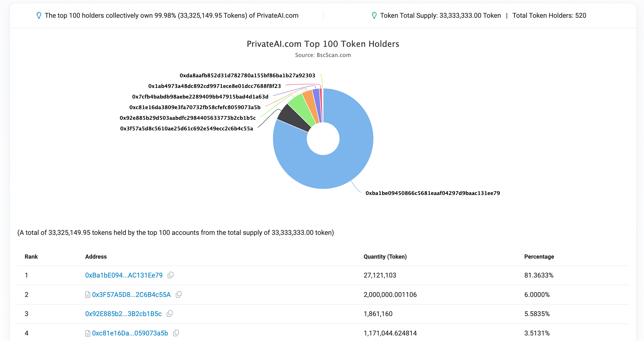
Task: Click the Rank column header
Action: click(31, 257)
